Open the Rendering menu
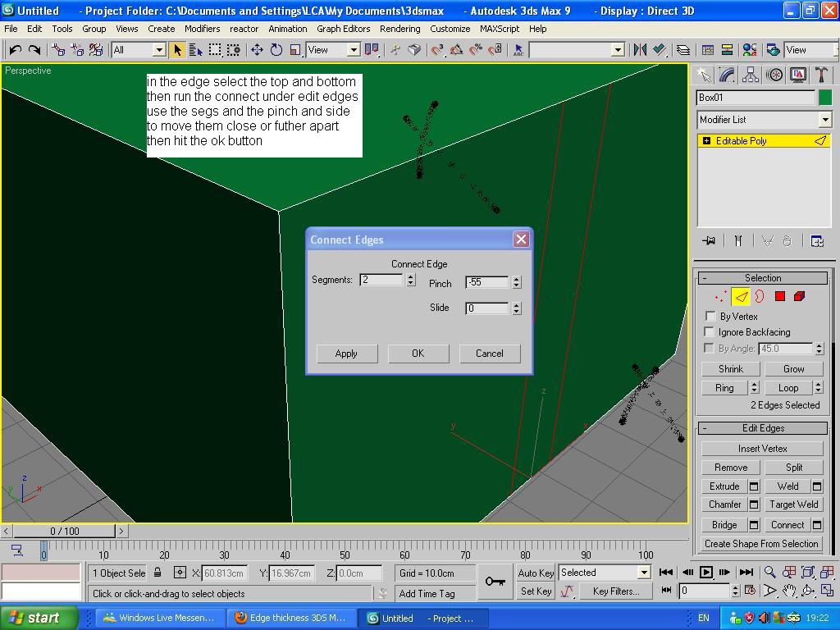The height and width of the screenshot is (630, 840). [399, 29]
